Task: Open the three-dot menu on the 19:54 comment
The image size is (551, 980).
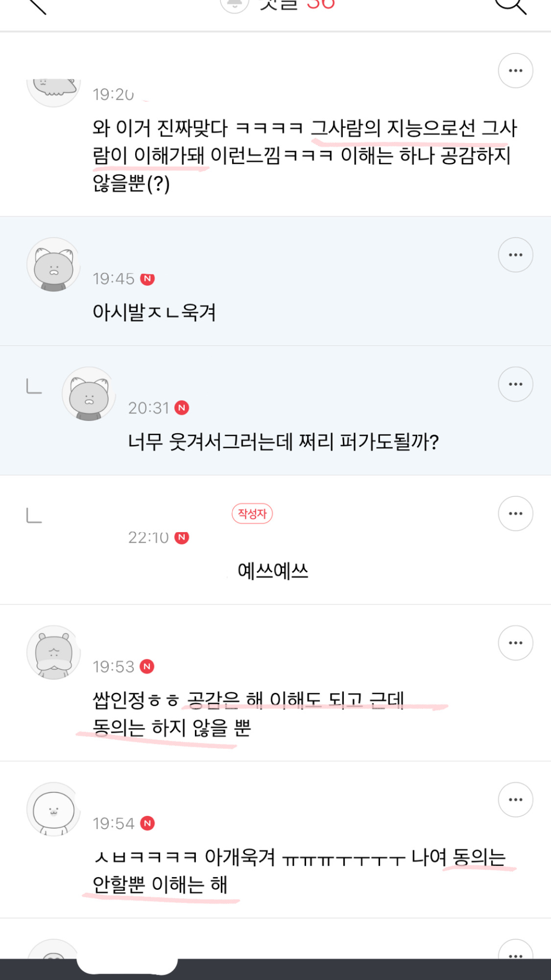Action: pos(515,800)
